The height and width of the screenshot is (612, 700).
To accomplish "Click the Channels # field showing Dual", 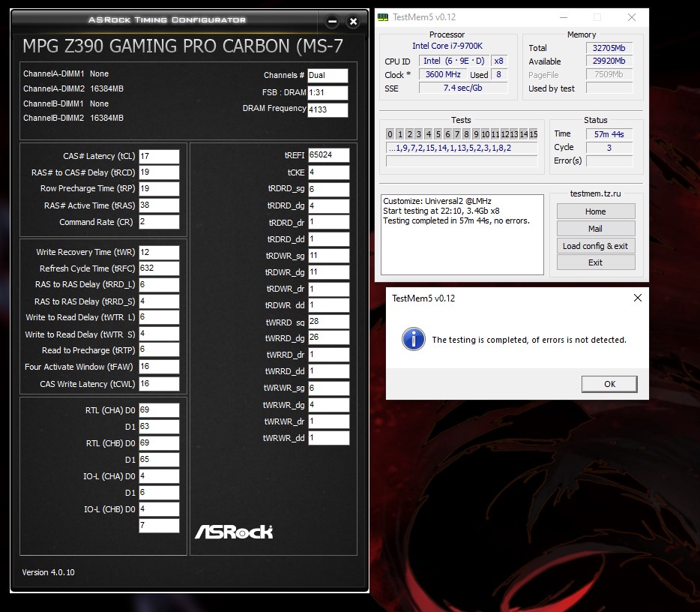I will pos(328,76).
